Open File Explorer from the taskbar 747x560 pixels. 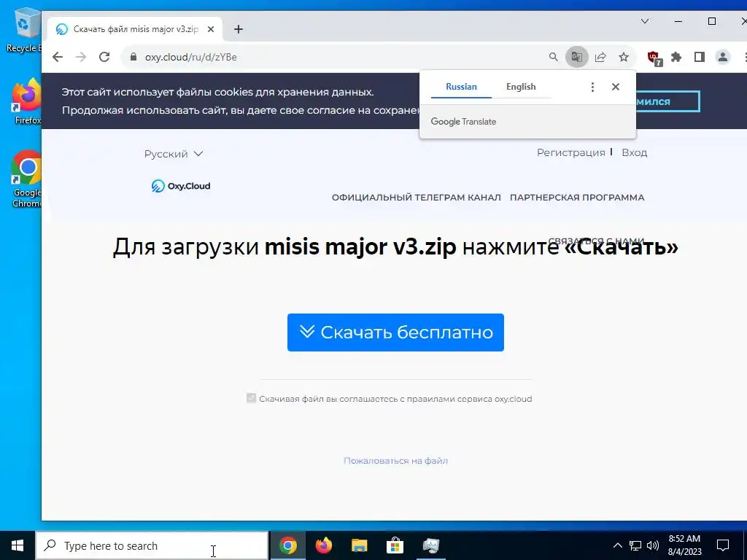point(360,545)
